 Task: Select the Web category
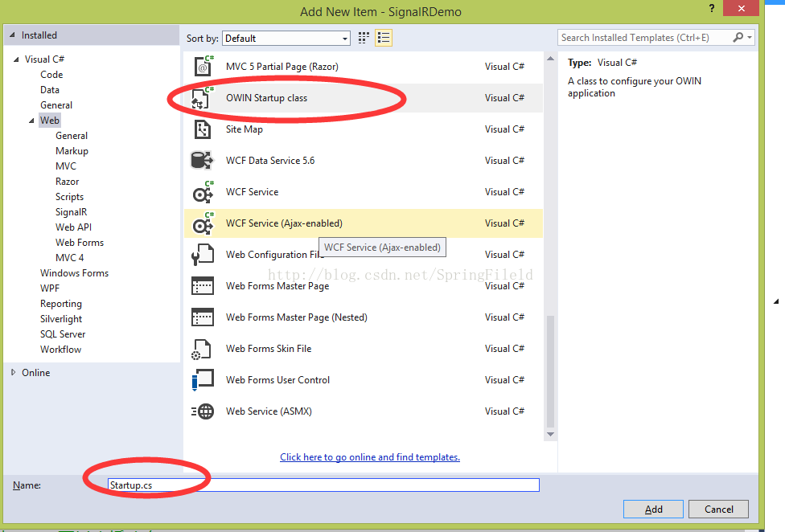(x=50, y=121)
